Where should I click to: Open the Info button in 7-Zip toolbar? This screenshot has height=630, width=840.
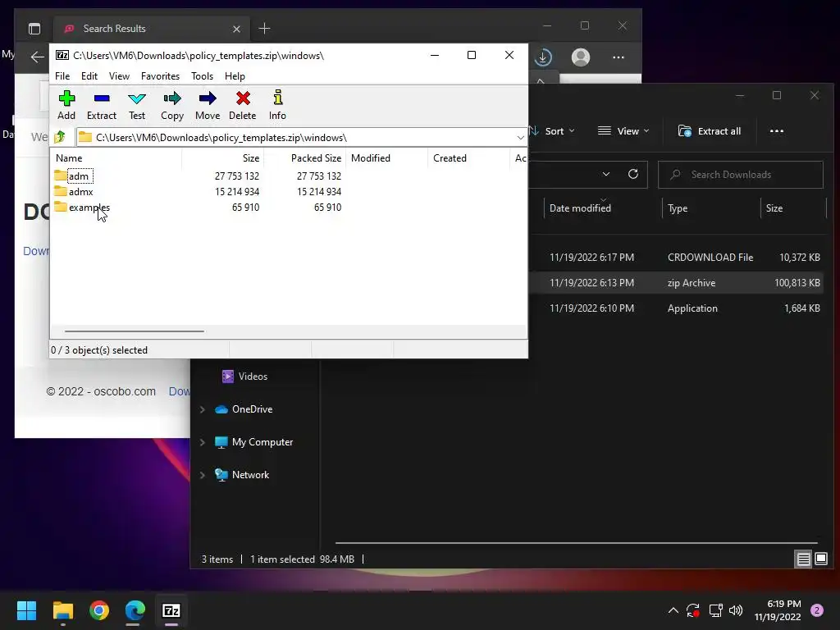[x=277, y=105]
